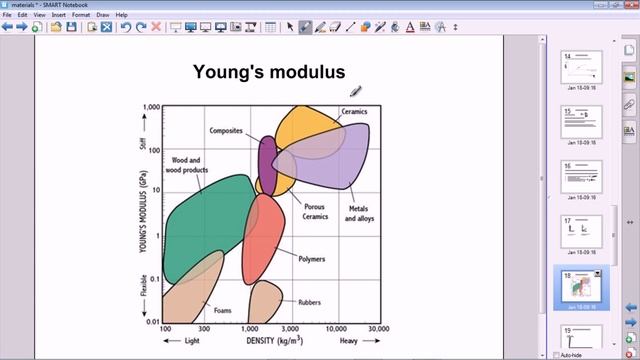This screenshot has height=360, width=640.
Task: Redo the last action
Action: click(141, 27)
